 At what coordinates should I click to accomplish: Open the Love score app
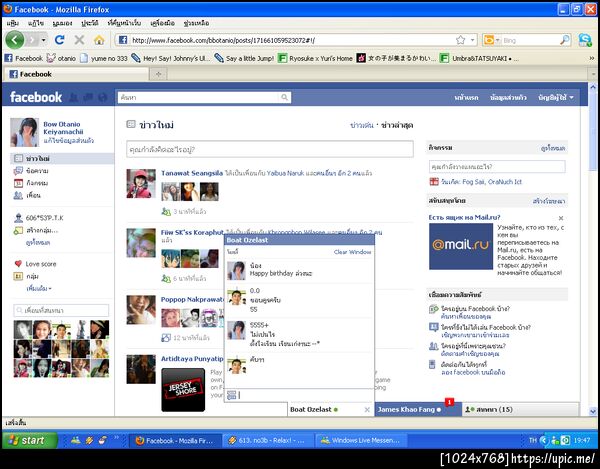tap(35, 264)
